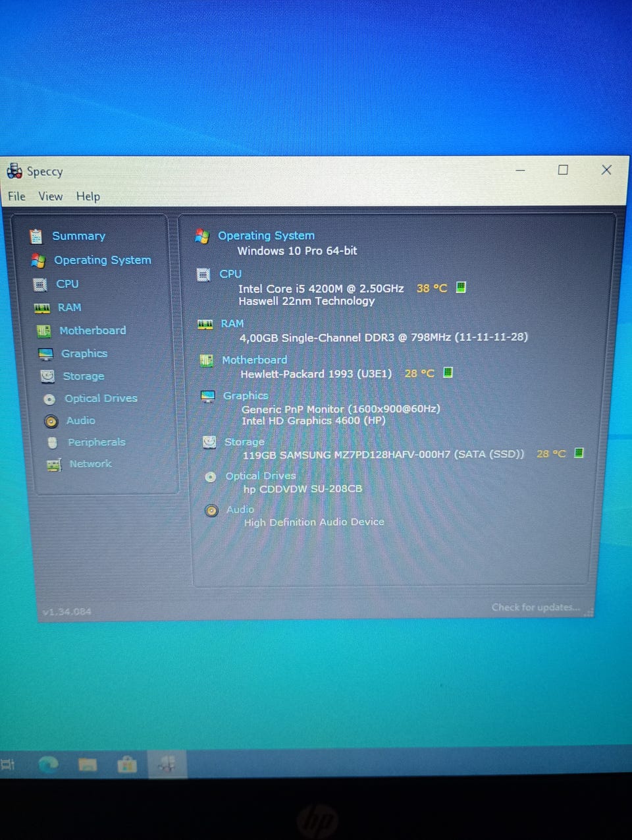Click the Storage SSD temperature indicator icon
The image size is (632, 840).
pyautogui.click(x=579, y=453)
